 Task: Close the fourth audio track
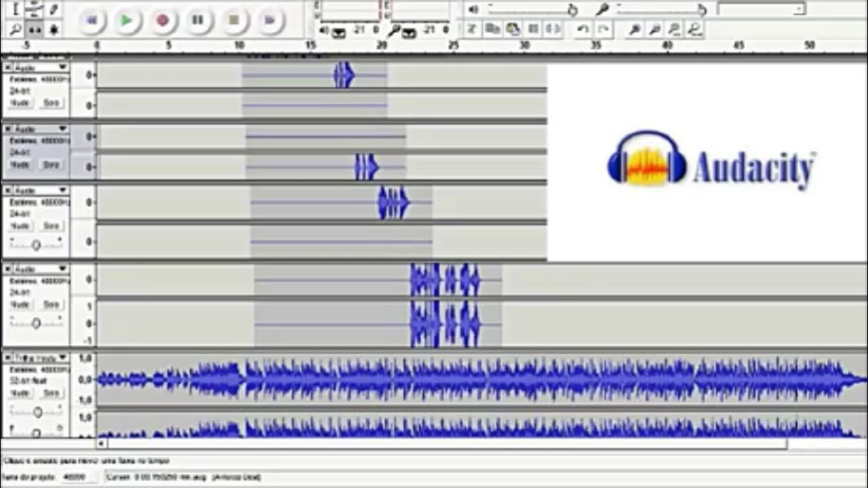[7, 268]
